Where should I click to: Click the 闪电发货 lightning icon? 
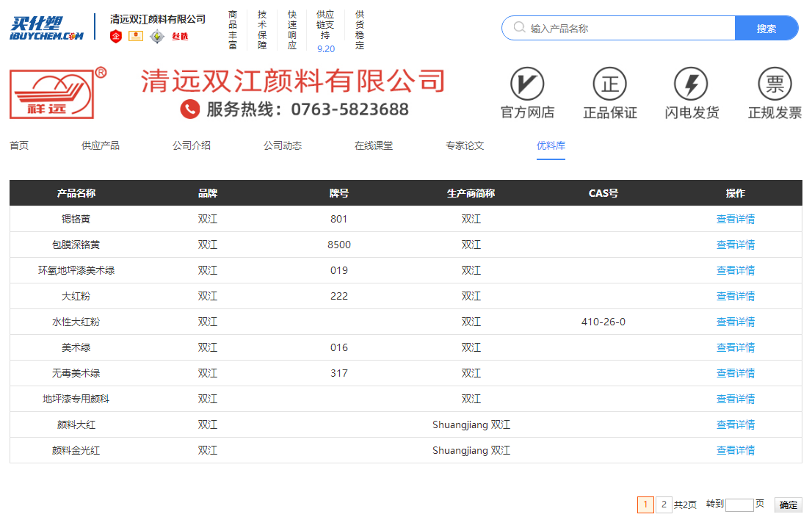691,84
